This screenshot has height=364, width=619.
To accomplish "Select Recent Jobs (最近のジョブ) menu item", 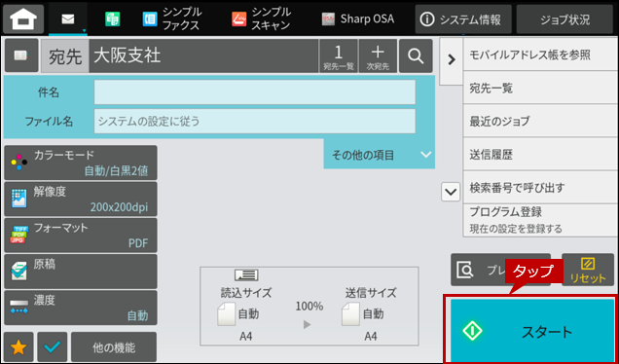I will click(x=540, y=121).
